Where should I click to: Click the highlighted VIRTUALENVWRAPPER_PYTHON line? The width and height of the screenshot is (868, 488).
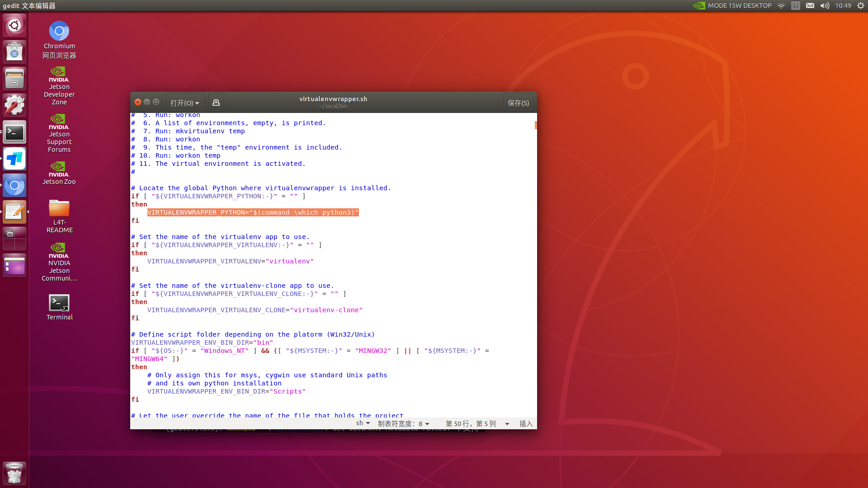click(253, 212)
